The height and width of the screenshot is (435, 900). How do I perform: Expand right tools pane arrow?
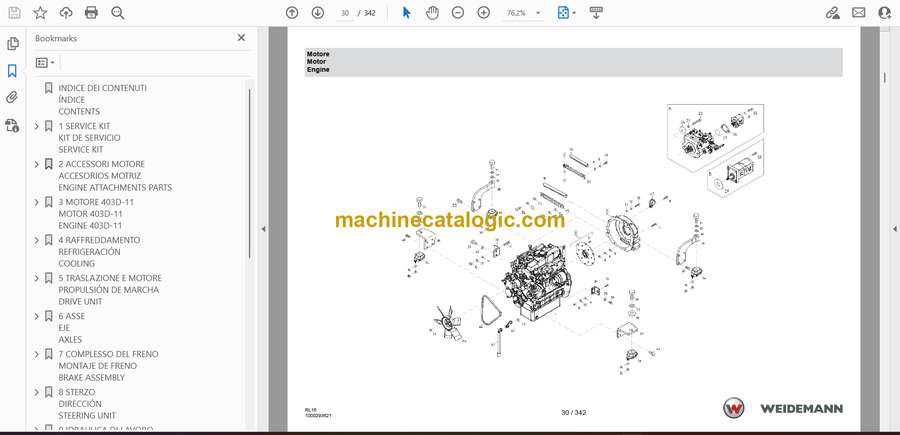[x=894, y=229]
